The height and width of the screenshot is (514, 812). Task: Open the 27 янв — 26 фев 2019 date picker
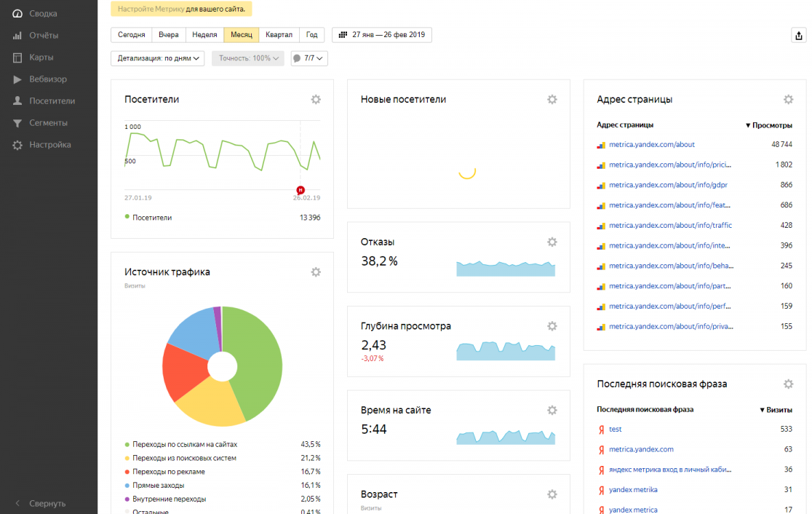tap(382, 35)
